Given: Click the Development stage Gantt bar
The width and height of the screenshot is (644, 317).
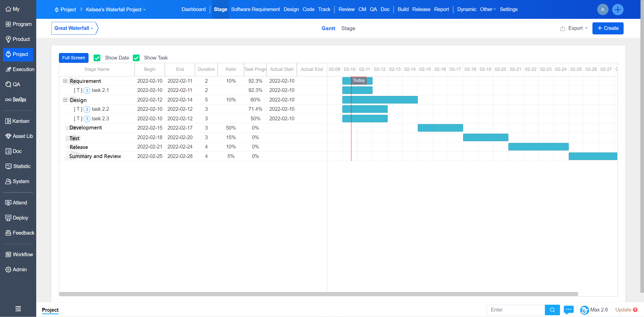Looking at the screenshot, I should pyautogui.click(x=440, y=128).
